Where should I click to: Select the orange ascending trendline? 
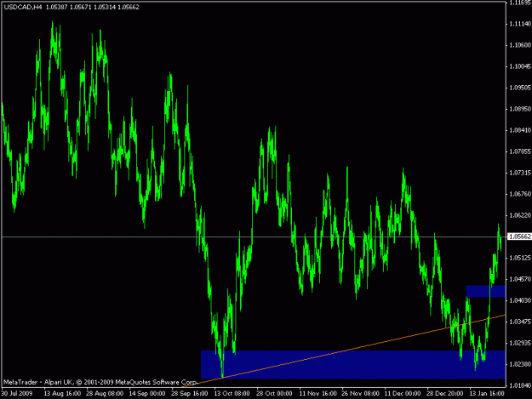pos(343,351)
